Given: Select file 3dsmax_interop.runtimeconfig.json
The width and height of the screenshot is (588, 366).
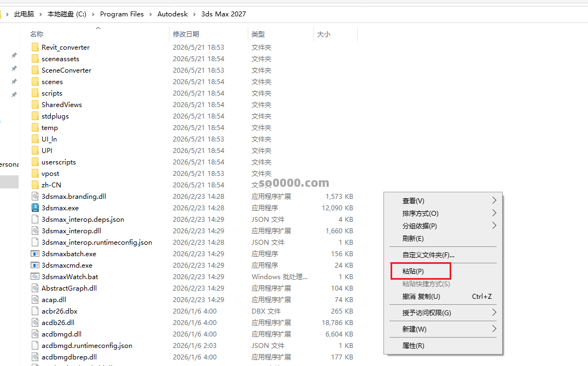Looking at the screenshot, I should 97,243.
